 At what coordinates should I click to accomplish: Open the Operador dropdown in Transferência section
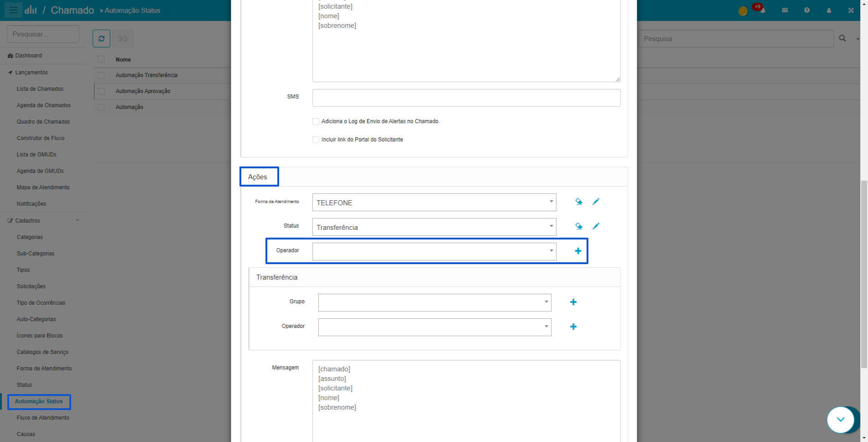point(435,327)
